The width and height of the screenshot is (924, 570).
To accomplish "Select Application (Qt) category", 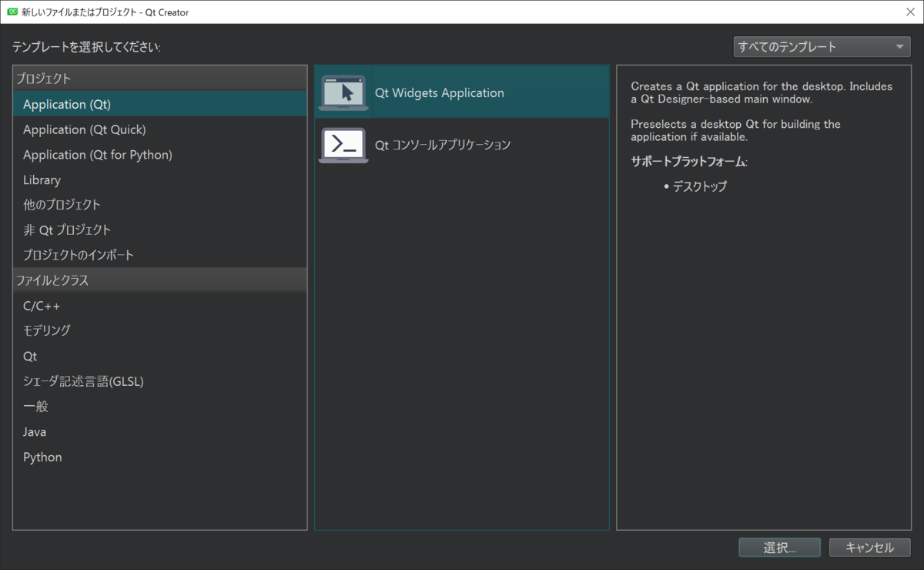I will 160,104.
